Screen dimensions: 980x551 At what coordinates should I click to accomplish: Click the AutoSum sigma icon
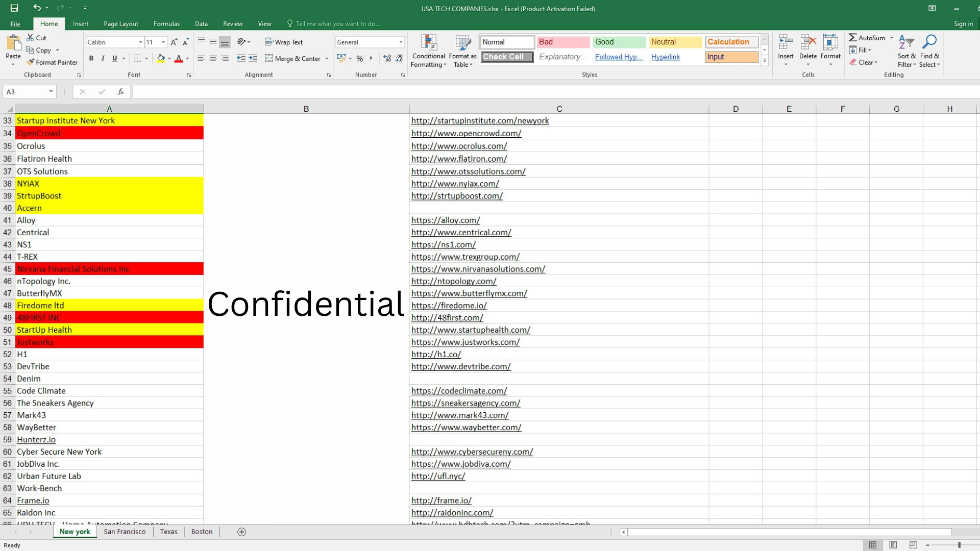[x=852, y=38]
